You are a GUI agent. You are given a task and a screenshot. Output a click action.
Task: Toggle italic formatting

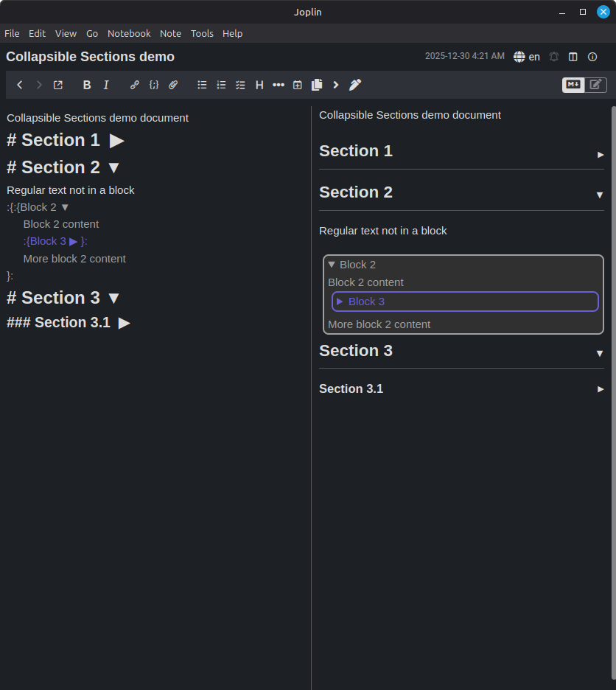106,85
